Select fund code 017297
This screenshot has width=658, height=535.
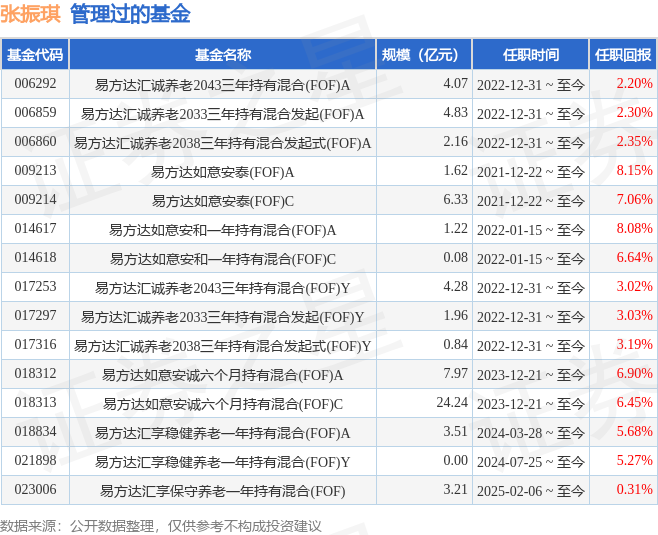(x=35, y=315)
